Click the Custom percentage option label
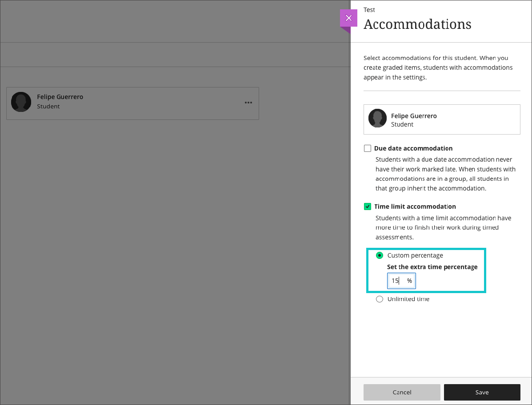 coord(415,255)
